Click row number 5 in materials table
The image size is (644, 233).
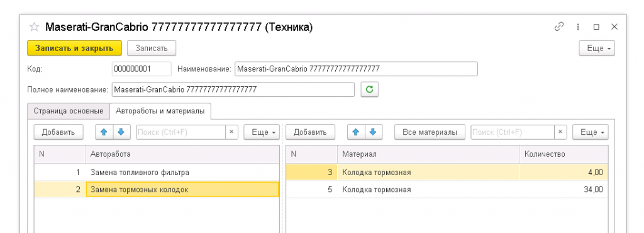(x=312, y=190)
